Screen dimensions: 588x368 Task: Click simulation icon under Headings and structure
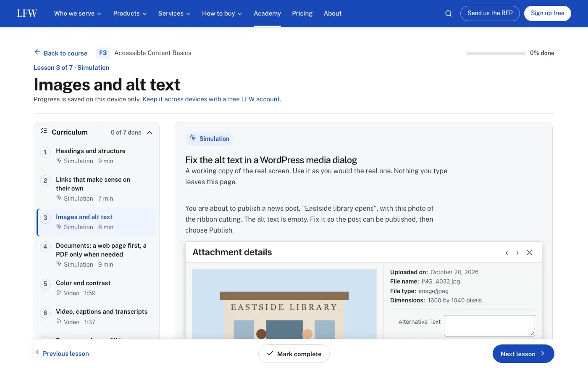point(59,161)
